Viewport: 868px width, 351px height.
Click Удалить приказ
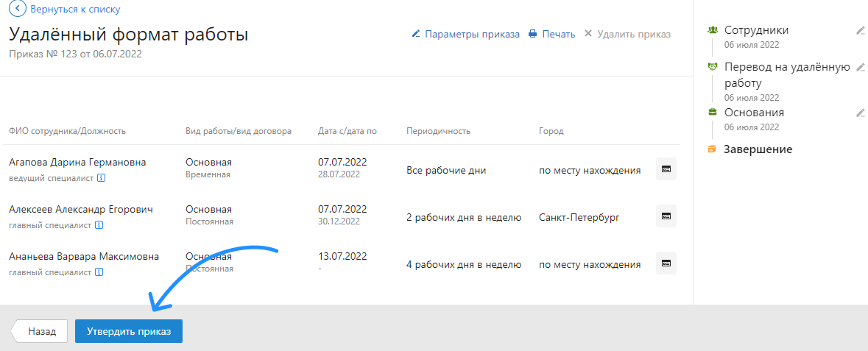(634, 34)
